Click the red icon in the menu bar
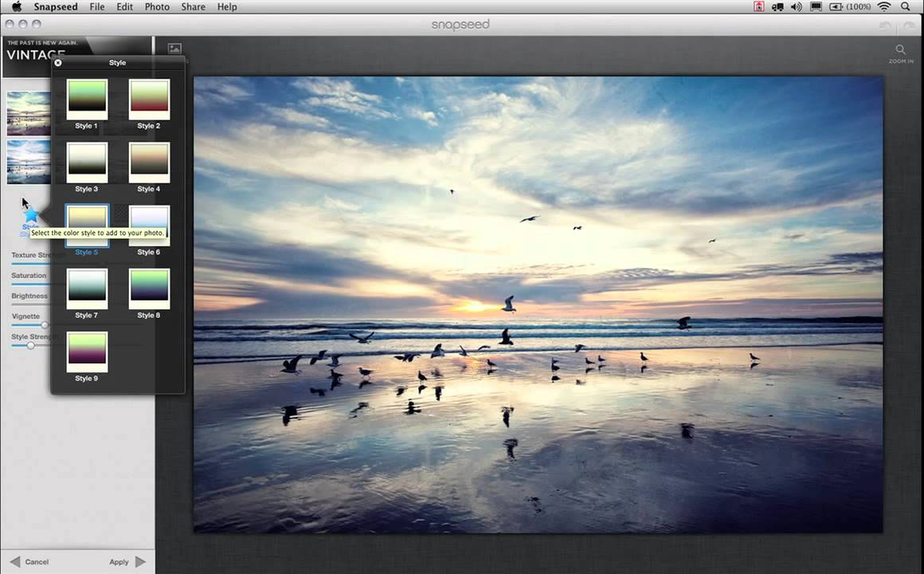The image size is (924, 574). (759, 6)
